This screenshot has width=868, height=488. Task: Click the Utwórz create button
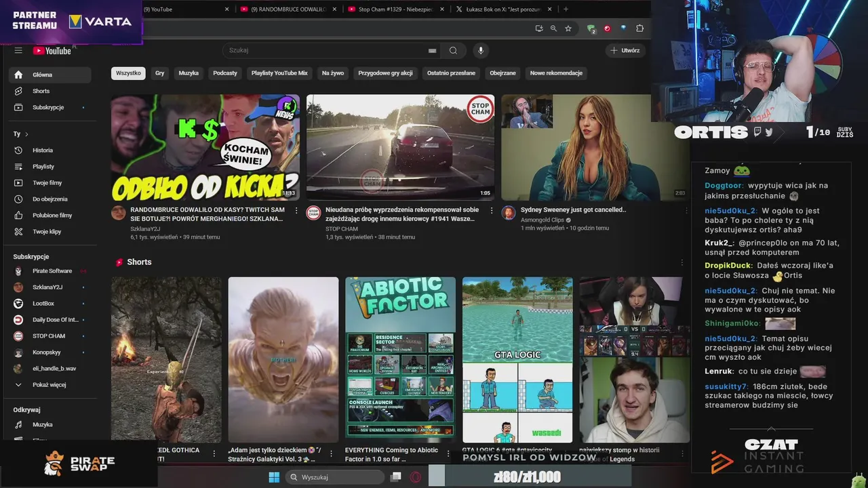625,50
